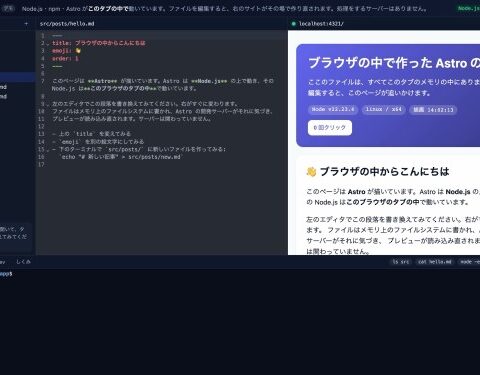480x375 pixels.
Task: Click the Node version badge in the preview
Action: (333, 109)
